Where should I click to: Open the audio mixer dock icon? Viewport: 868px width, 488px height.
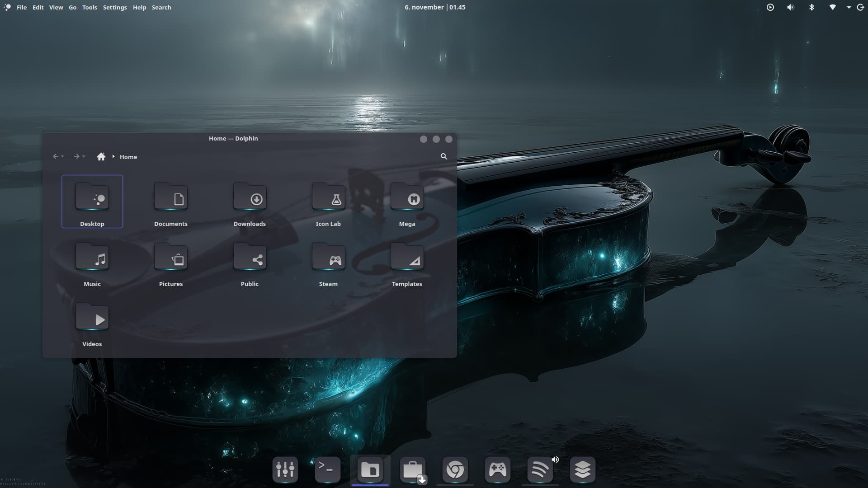click(285, 469)
